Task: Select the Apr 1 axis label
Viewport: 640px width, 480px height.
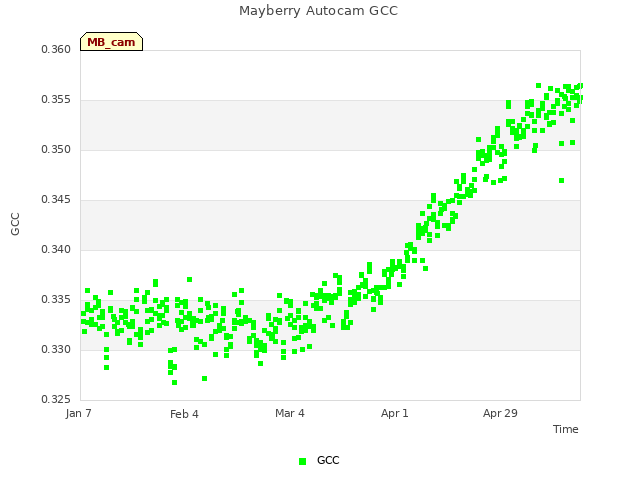Action: 395,413
